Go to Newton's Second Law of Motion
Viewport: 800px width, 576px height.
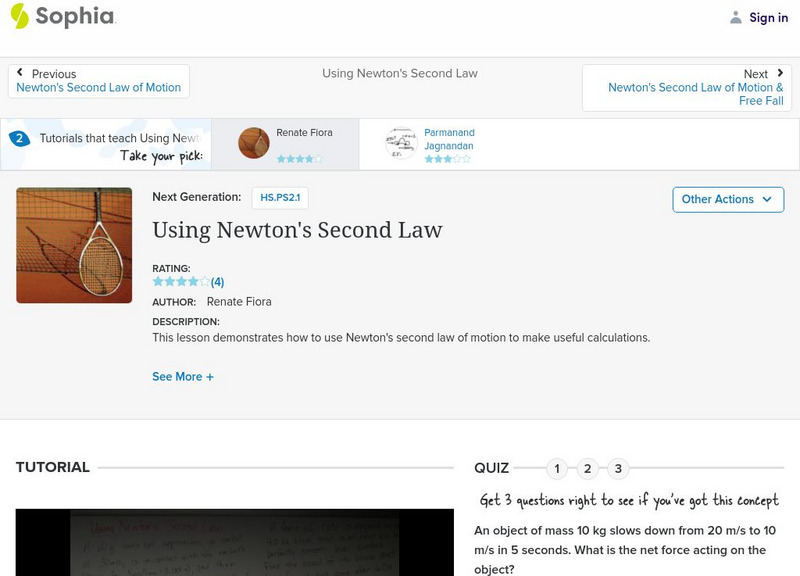point(100,87)
